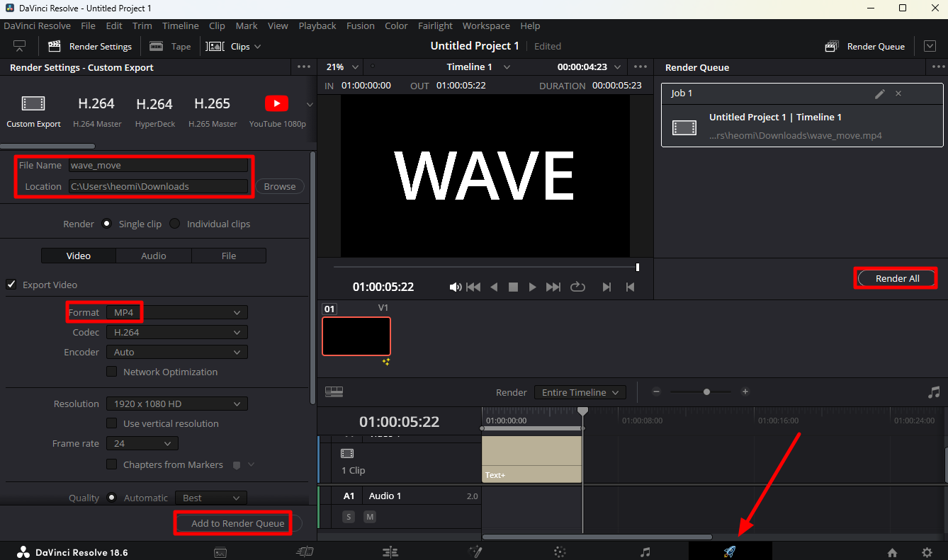
Task: Jump to last frame in viewer
Action: 553,287
